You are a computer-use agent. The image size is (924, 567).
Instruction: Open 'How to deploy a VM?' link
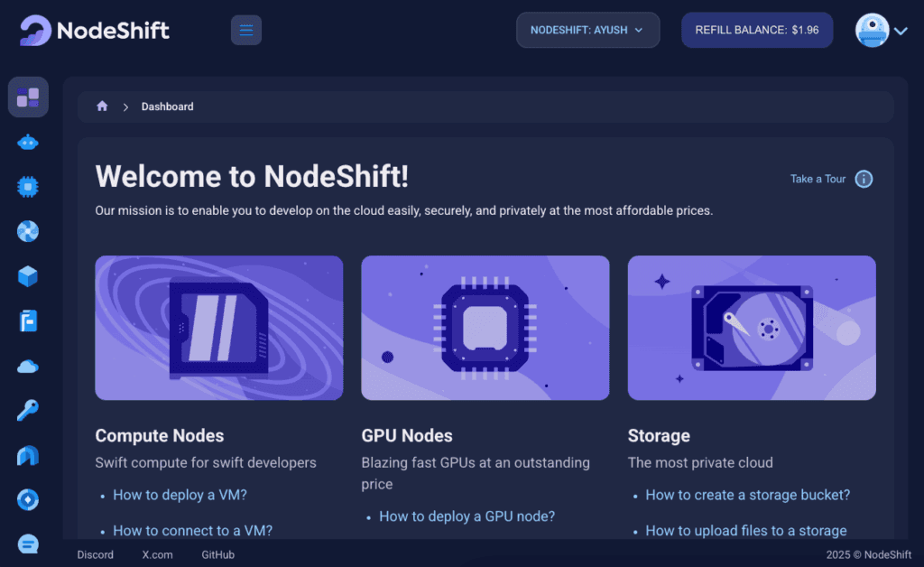click(180, 495)
